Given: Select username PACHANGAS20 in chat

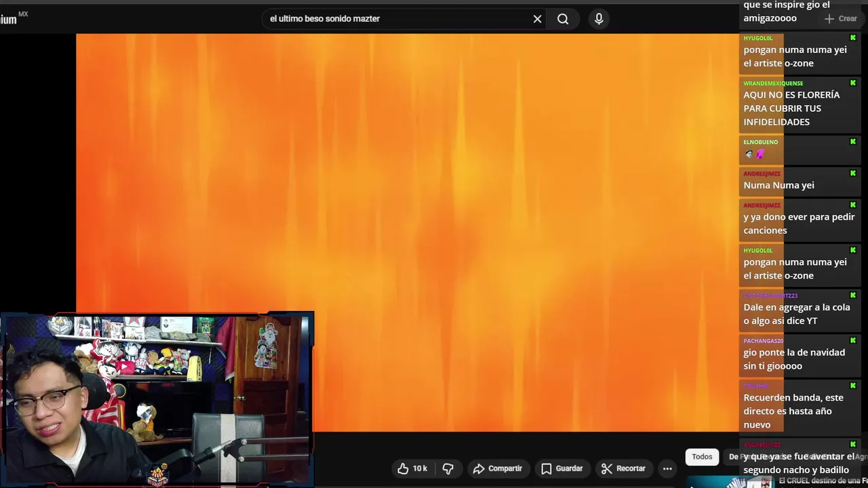Looking at the screenshot, I should [x=763, y=341].
